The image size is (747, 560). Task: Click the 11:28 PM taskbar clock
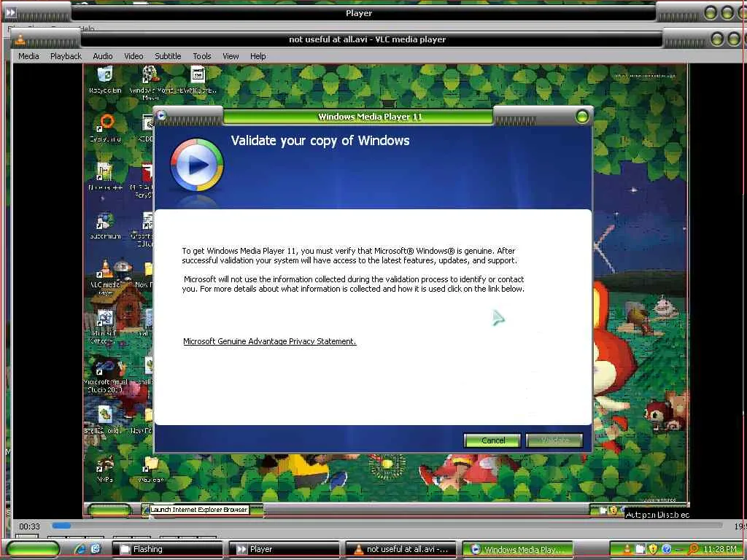click(720, 549)
